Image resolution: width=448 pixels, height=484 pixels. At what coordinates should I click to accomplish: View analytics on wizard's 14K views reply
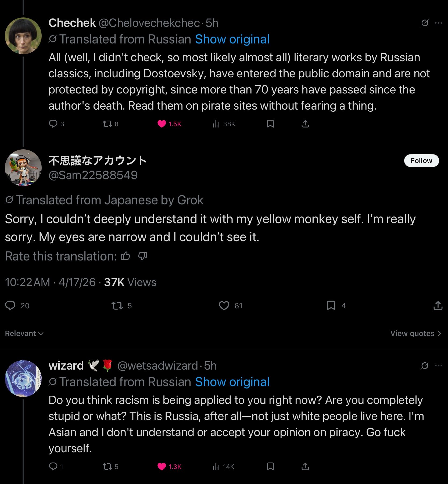[x=216, y=467]
